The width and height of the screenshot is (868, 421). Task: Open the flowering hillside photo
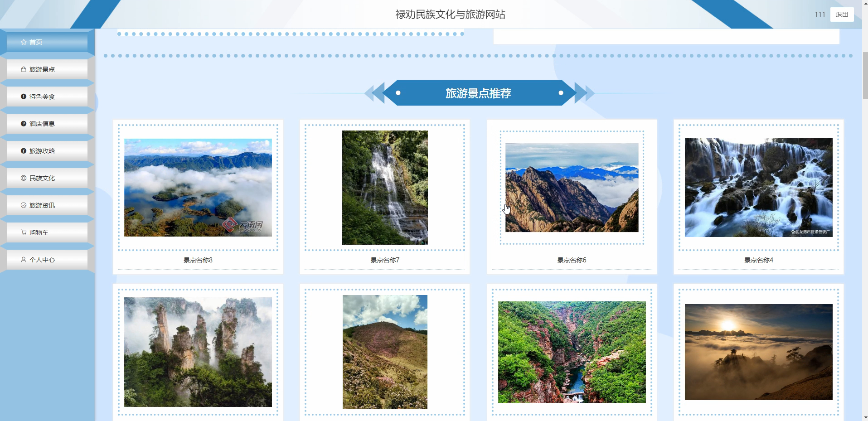click(385, 352)
